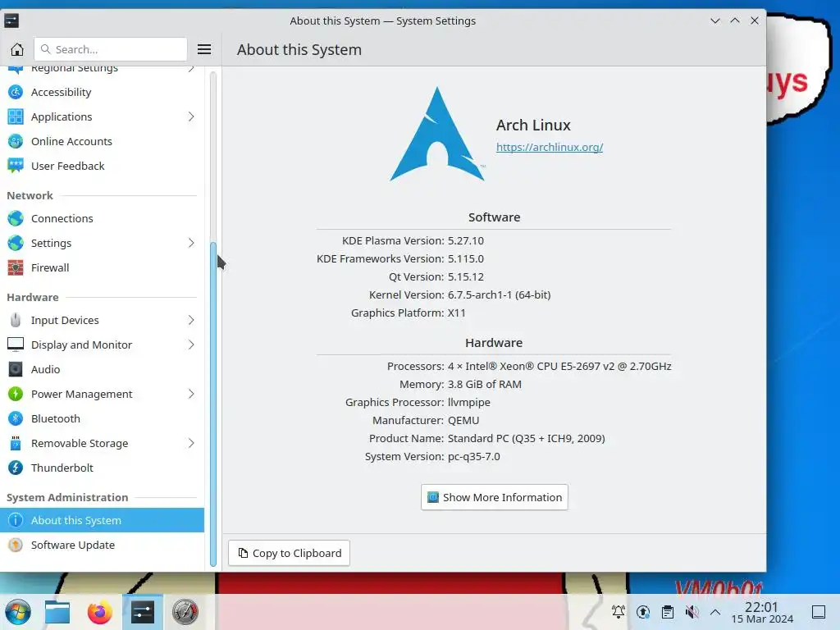
Task: Expand hidden system tray icons arrow
Action: pos(715,612)
